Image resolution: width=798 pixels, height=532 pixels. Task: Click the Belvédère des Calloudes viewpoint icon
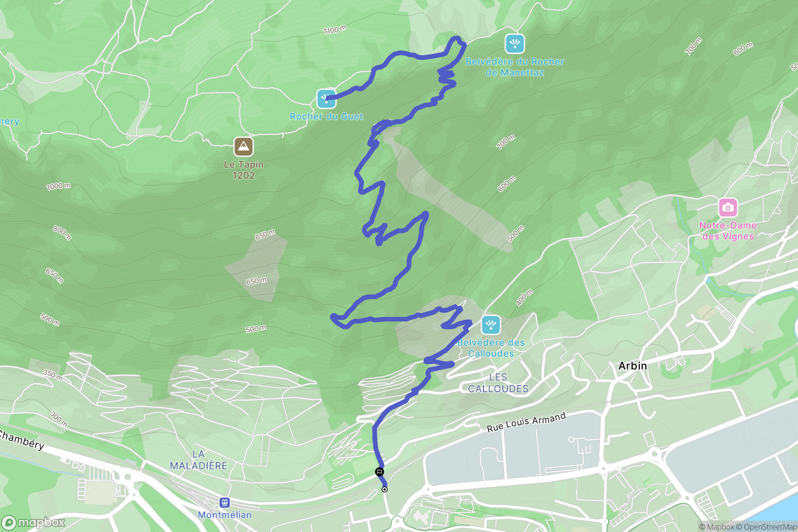coord(491,325)
